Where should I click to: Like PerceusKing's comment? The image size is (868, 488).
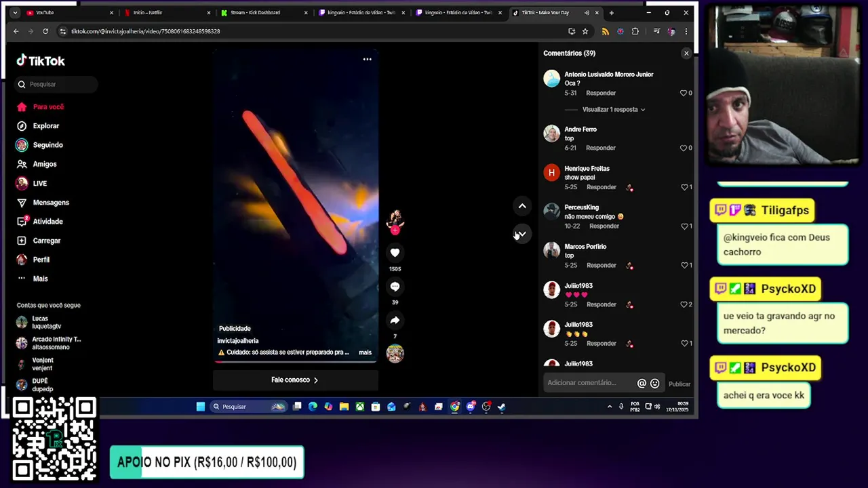pos(684,226)
